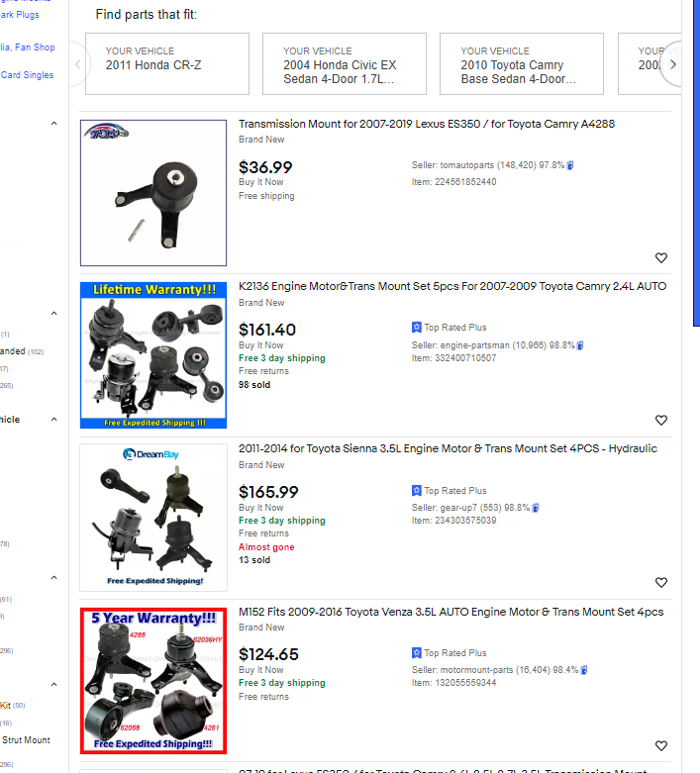The height and width of the screenshot is (773, 700).
Task: Open K2136 Engine Motor&Trans Mount Set title
Action: 452,286
